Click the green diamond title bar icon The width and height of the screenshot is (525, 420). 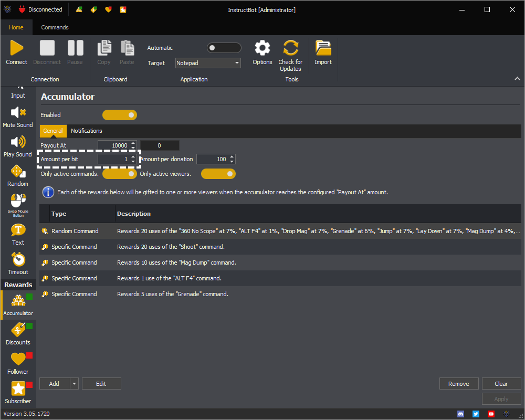[x=93, y=9]
